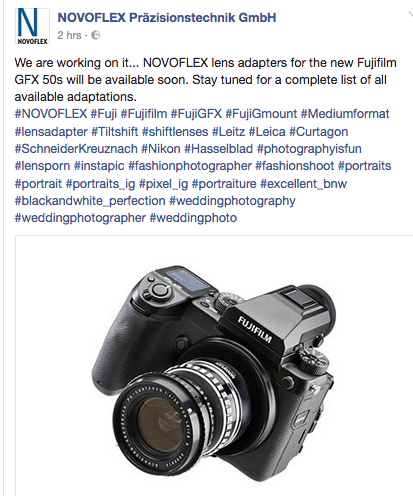The width and height of the screenshot is (413, 496).
Task: Open the #SchneiderKreuznach hashtag
Action: (x=76, y=149)
